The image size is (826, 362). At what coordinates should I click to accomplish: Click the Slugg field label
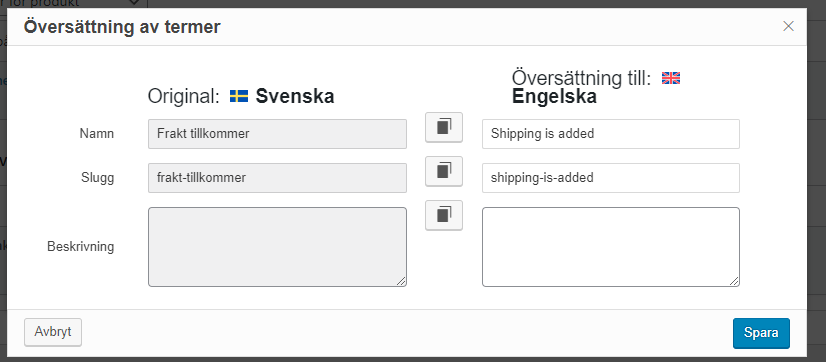tap(98, 178)
